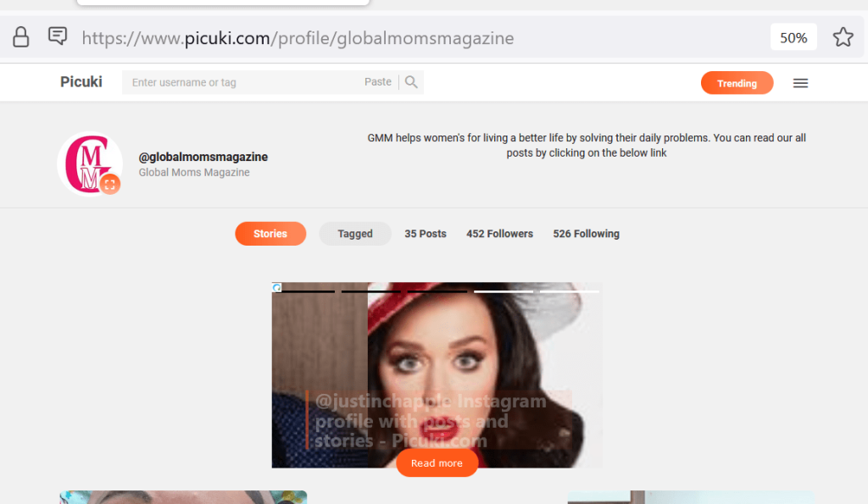Viewport: 868px width, 504px height.
Task: Click the Global Moms Magazine profile avatar
Action: (x=90, y=163)
